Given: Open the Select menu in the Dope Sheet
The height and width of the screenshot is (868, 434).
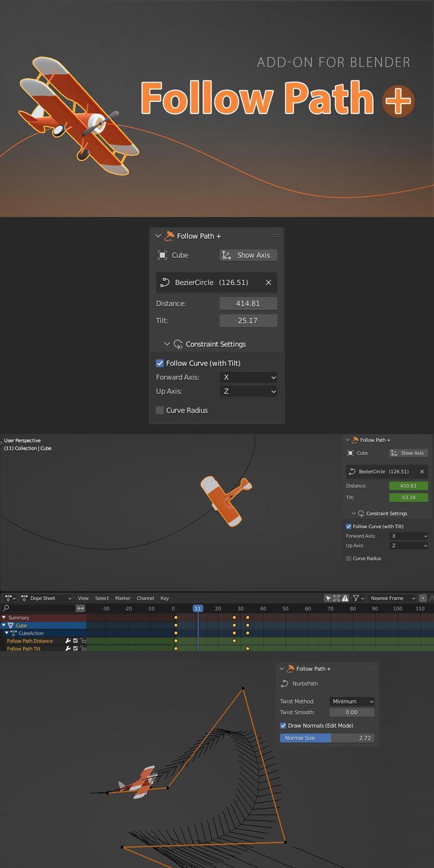Looking at the screenshot, I should tap(102, 598).
